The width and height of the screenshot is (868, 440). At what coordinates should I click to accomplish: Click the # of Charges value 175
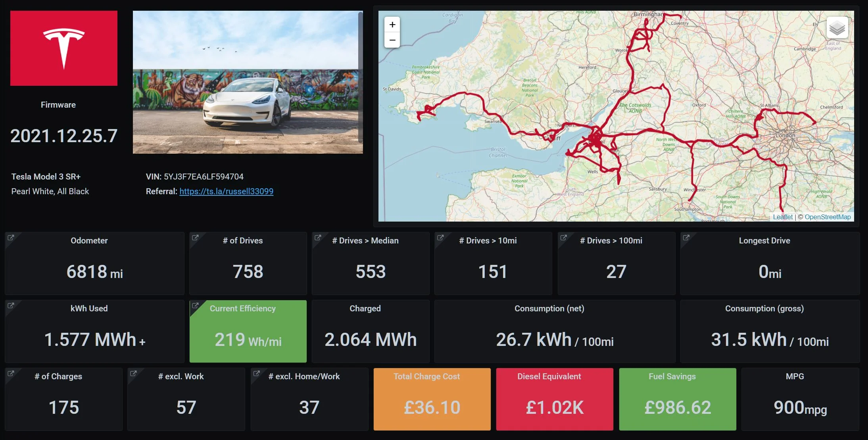(63, 408)
